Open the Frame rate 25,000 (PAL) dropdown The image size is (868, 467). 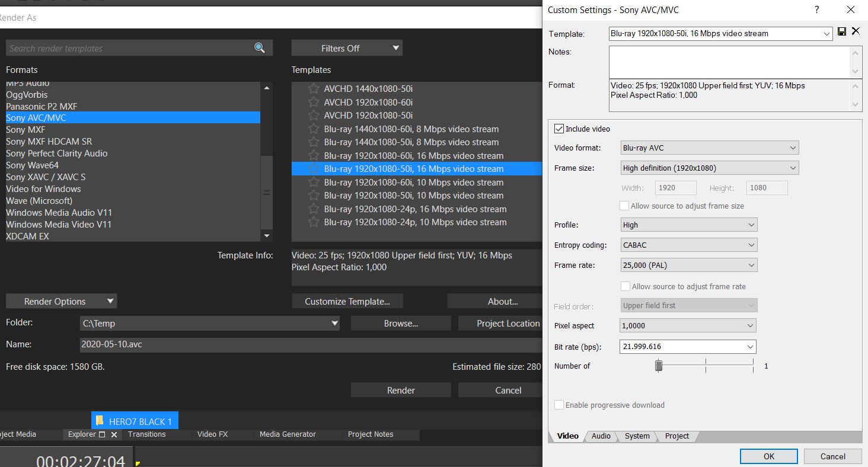(x=688, y=265)
